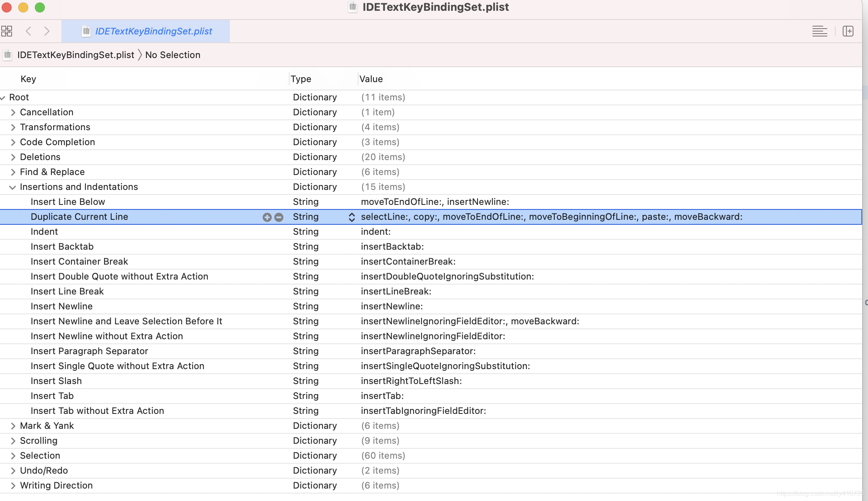Click the minus icon on Duplicate Current Line
The width and height of the screenshot is (868, 501).
[x=278, y=217]
